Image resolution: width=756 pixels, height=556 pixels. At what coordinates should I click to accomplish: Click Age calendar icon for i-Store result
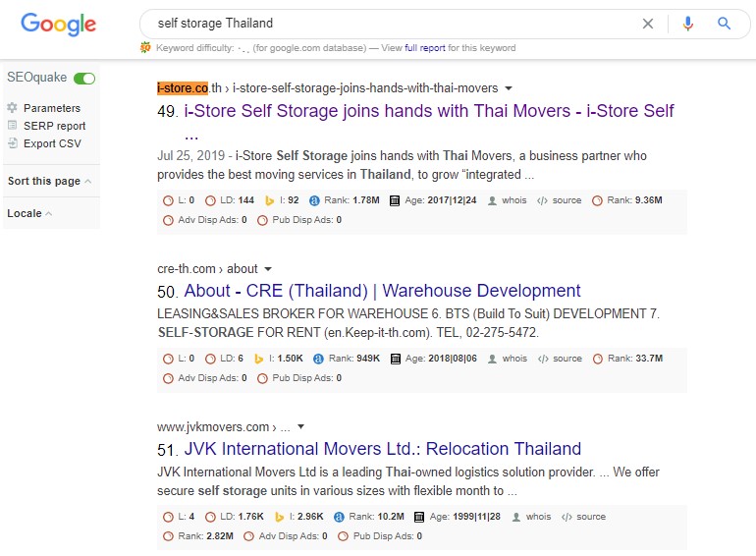pos(395,200)
